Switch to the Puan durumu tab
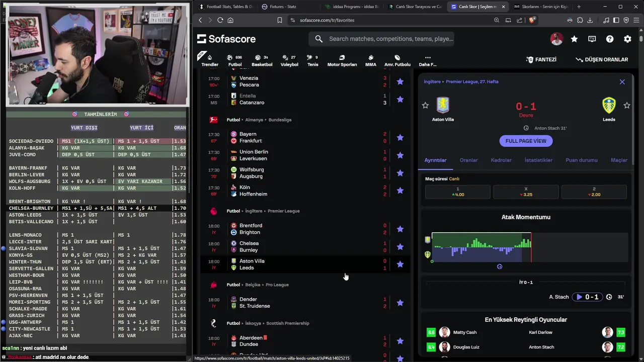 coord(582,160)
